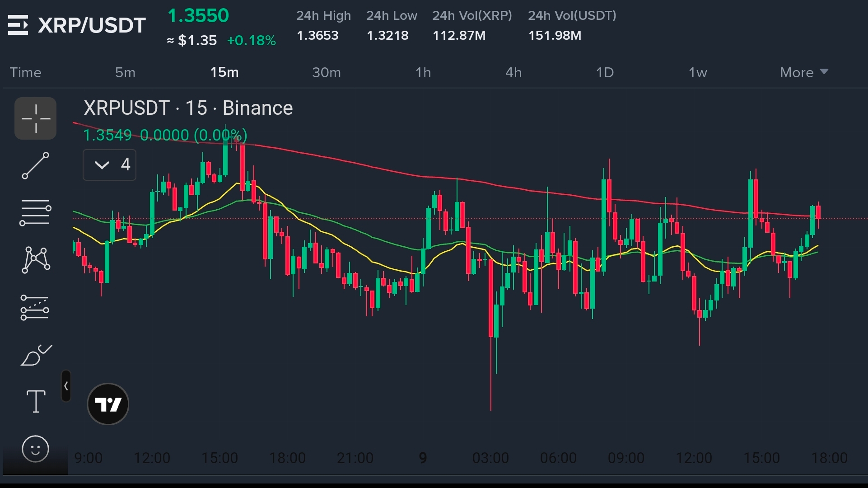Choose the Time line chart view
Viewport: 868px width, 488px height.
[x=26, y=72]
